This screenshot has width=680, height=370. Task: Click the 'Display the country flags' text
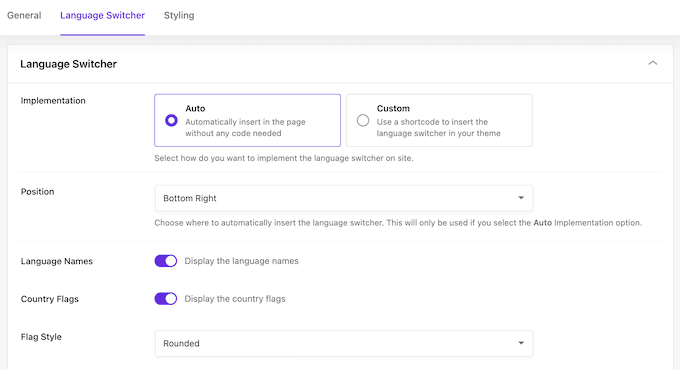click(235, 299)
